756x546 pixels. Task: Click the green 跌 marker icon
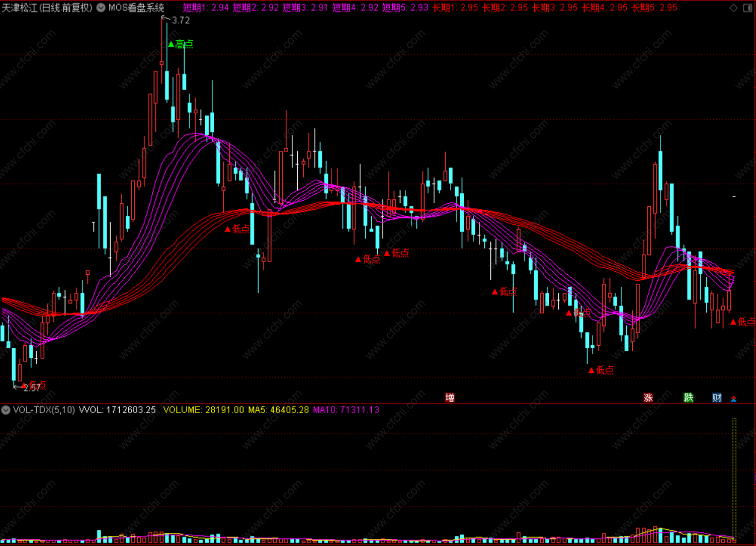pos(689,398)
